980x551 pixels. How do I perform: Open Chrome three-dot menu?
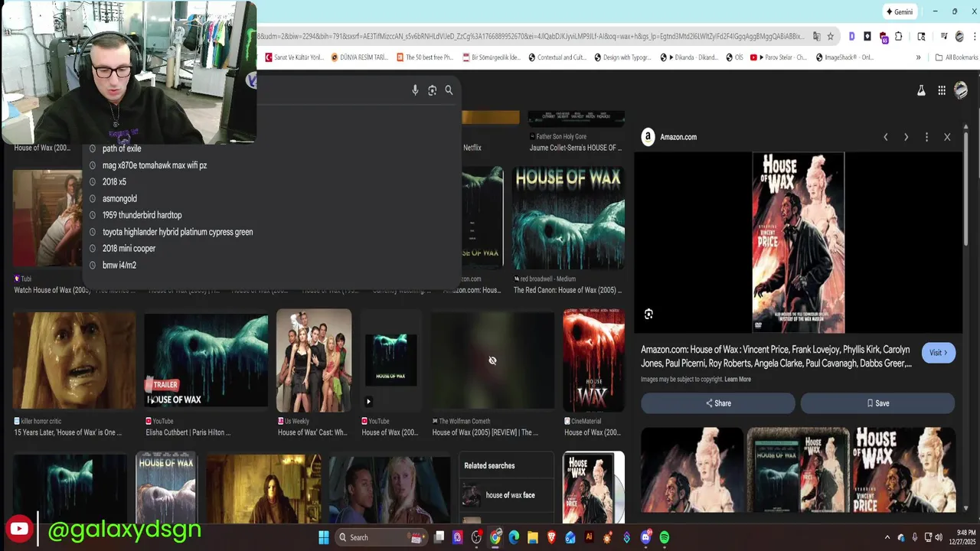coord(973,36)
